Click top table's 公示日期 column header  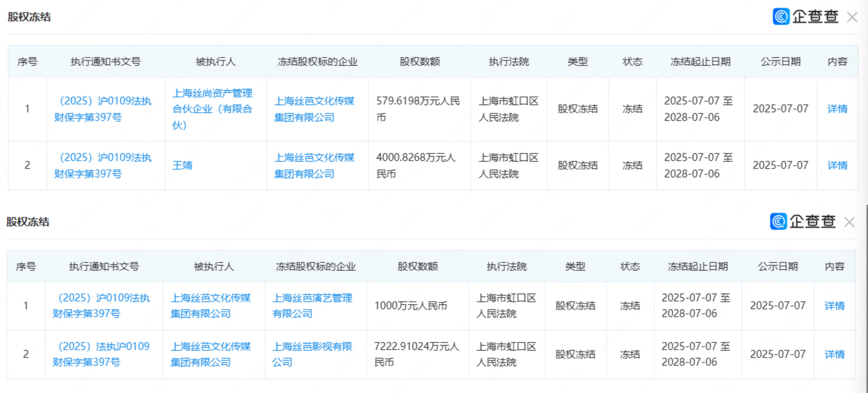(780, 62)
